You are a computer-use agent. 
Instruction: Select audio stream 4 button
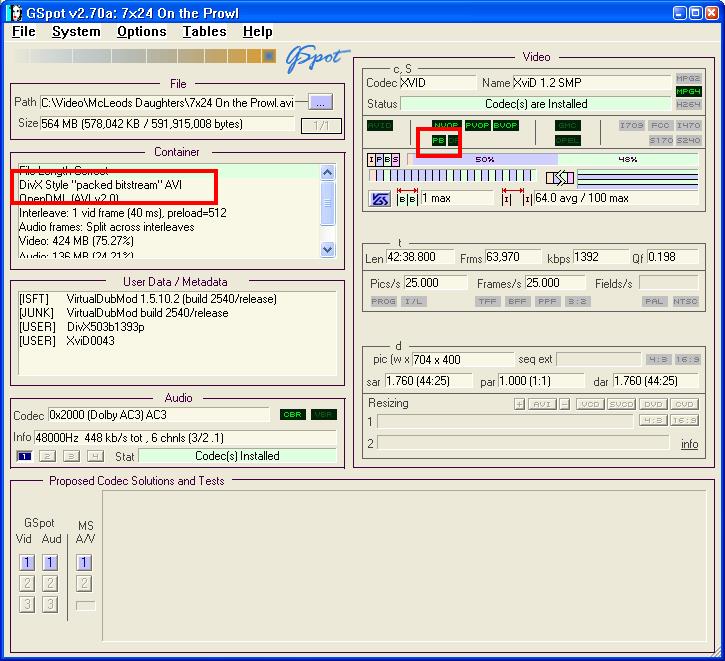point(95,456)
